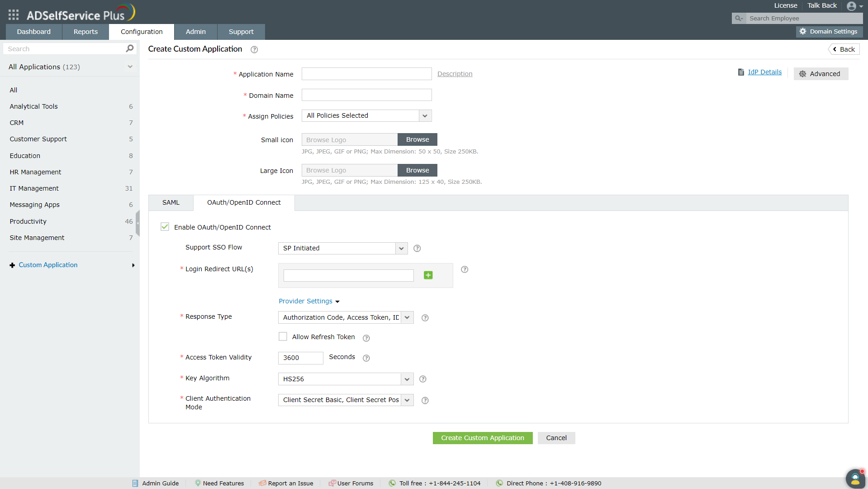Click the Create Custom Application button
868x489 pixels.
483,438
